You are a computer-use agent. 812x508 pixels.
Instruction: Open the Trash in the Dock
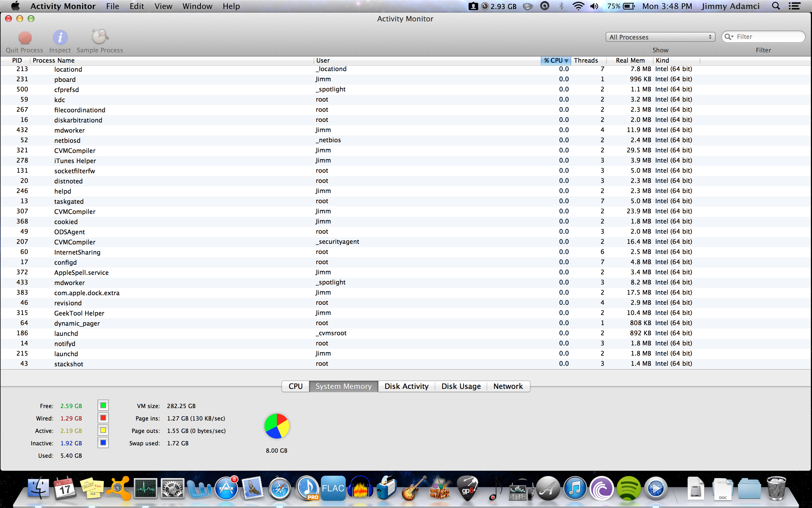[x=776, y=488]
